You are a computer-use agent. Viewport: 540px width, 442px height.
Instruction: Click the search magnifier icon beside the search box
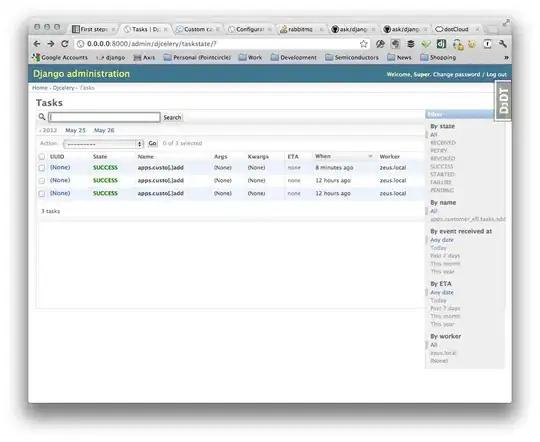[42, 117]
